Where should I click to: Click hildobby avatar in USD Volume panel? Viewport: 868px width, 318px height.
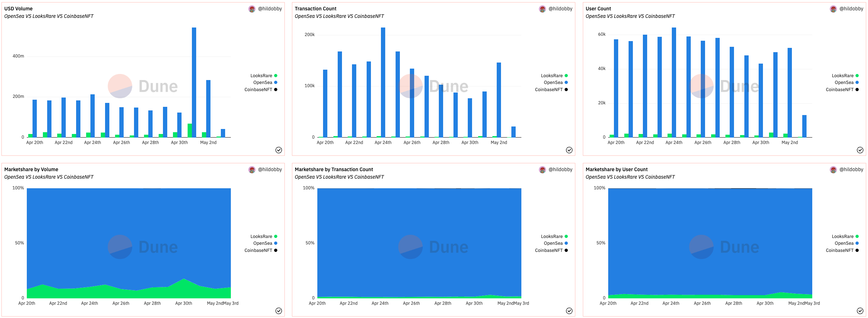252,9
